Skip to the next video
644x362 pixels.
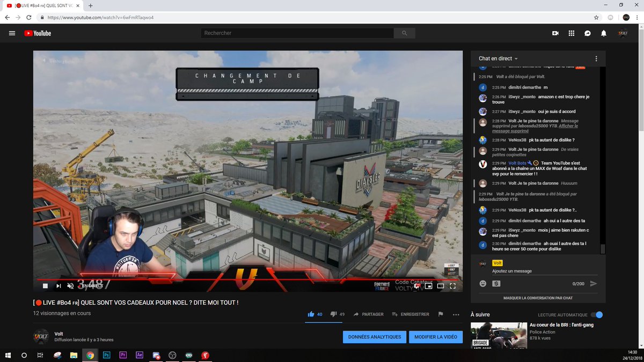pos(58,286)
